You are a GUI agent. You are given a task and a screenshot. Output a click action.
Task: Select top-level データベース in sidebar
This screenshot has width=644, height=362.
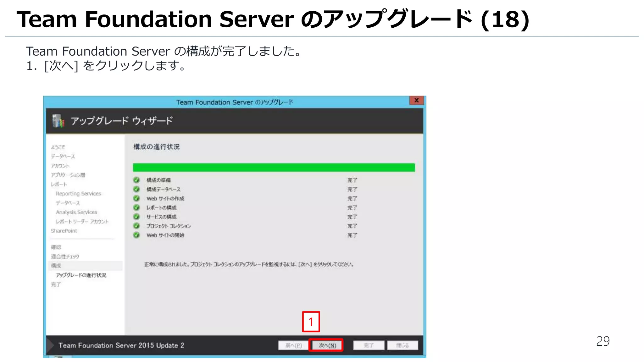click(x=63, y=156)
